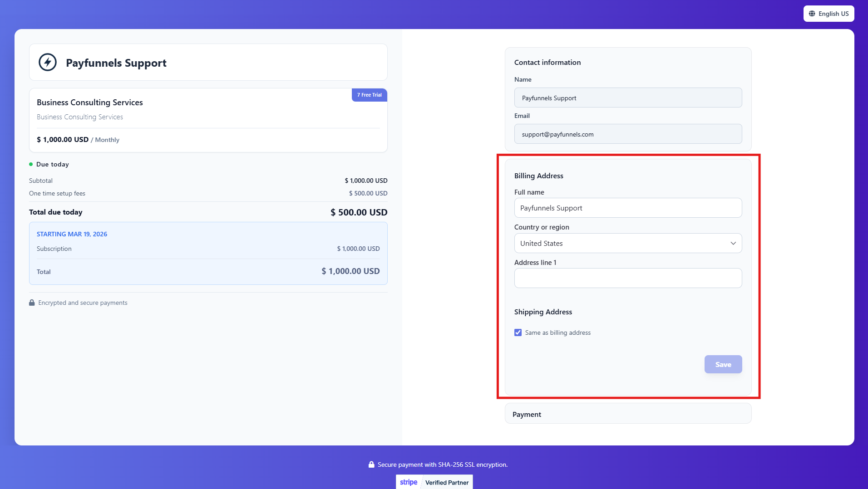Image resolution: width=868 pixels, height=489 pixels.
Task: Click the contact Email field
Action: pyautogui.click(x=628, y=134)
